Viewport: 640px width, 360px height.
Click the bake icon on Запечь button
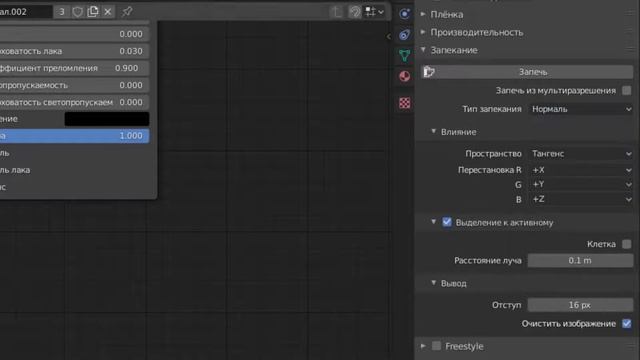click(x=429, y=72)
